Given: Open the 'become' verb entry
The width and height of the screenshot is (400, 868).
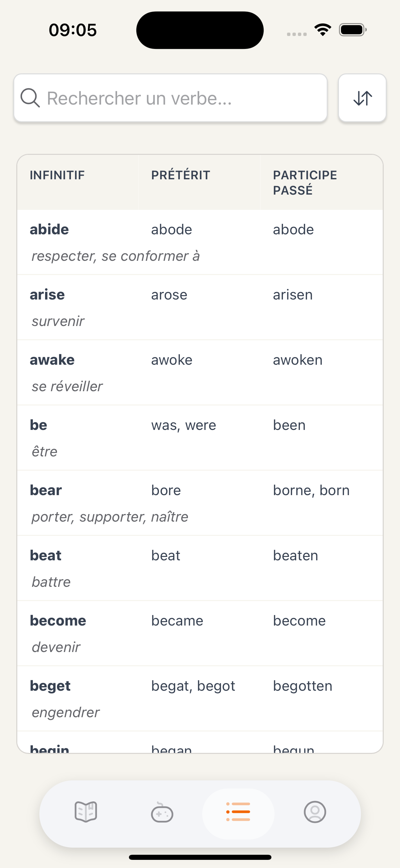Looking at the screenshot, I should (200, 633).
